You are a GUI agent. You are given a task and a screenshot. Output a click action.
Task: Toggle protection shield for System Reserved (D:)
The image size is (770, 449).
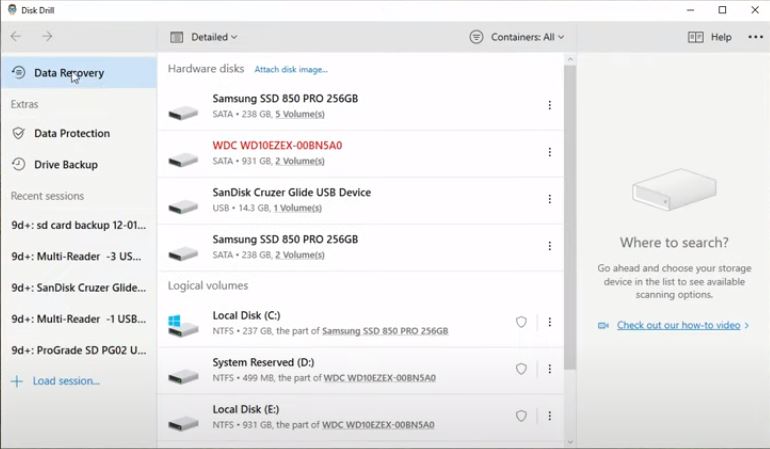(x=521, y=369)
